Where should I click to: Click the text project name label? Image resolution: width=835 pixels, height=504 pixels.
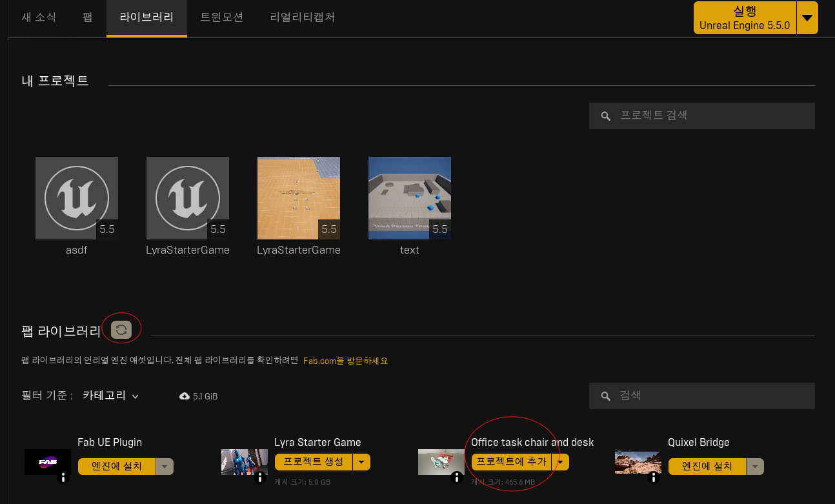pos(410,250)
